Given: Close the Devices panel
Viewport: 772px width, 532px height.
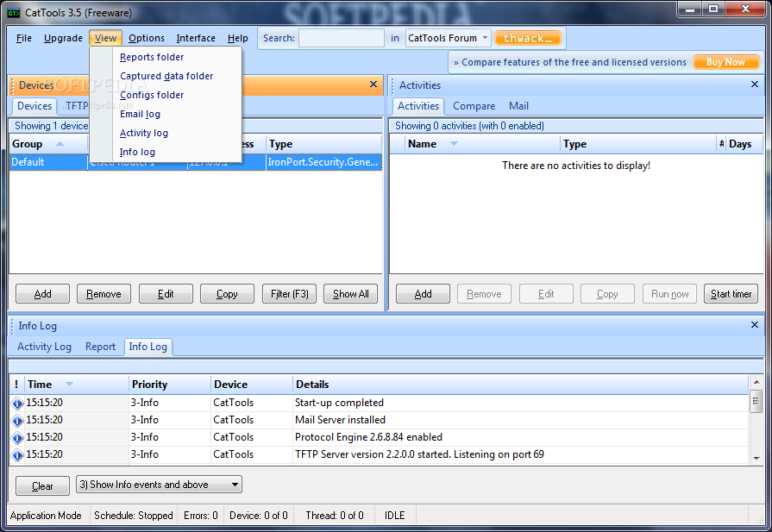Looking at the screenshot, I should coord(373,84).
